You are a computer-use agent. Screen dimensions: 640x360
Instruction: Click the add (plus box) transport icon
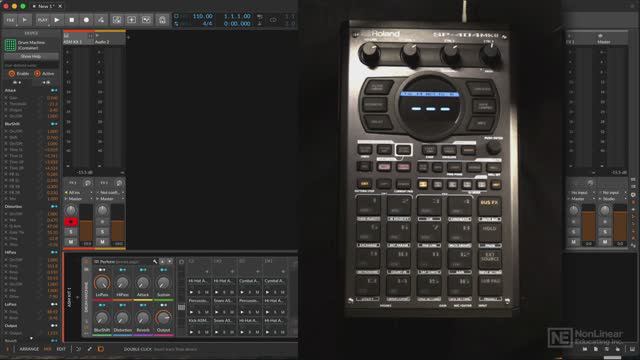click(131, 20)
